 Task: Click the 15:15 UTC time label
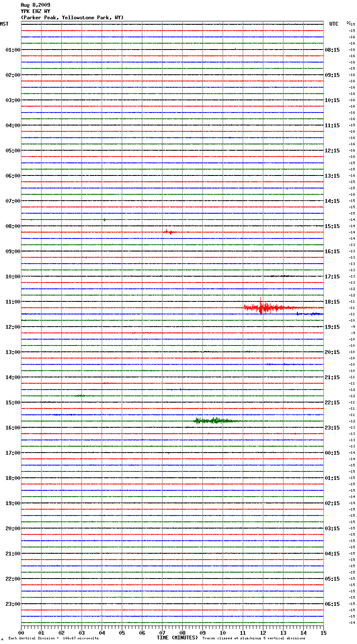(x=332, y=226)
